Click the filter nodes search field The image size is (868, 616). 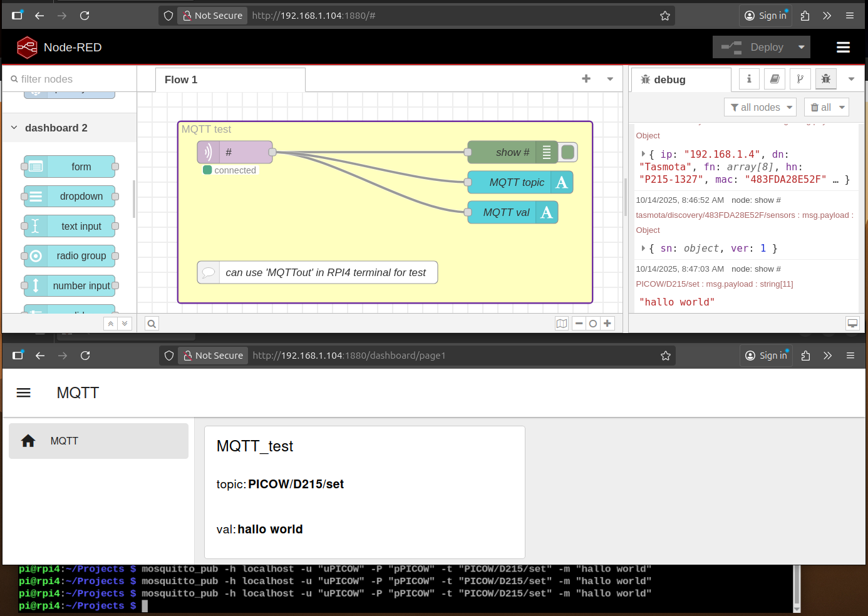pos(72,79)
